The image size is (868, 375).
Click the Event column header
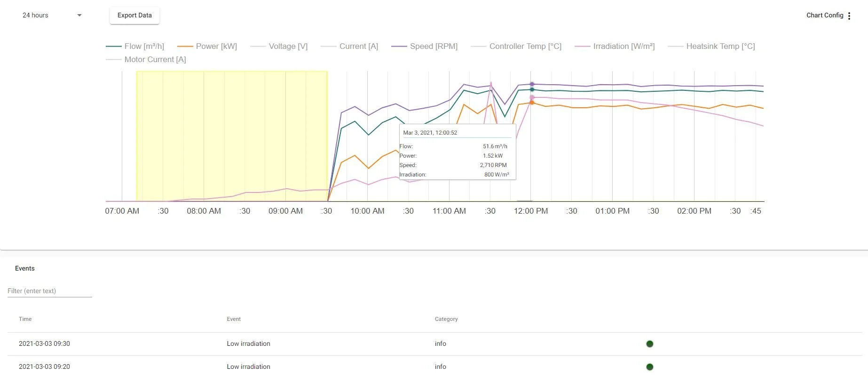(x=234, y=319)
